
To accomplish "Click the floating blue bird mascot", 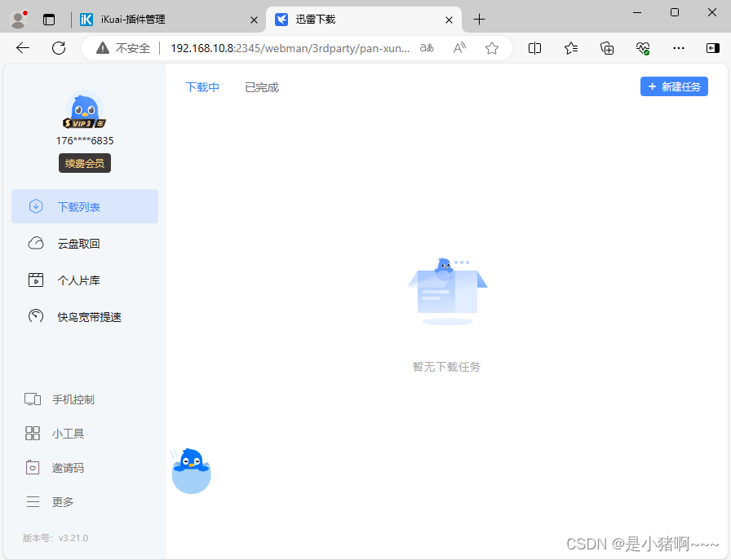I will click(x=191, y=471).
